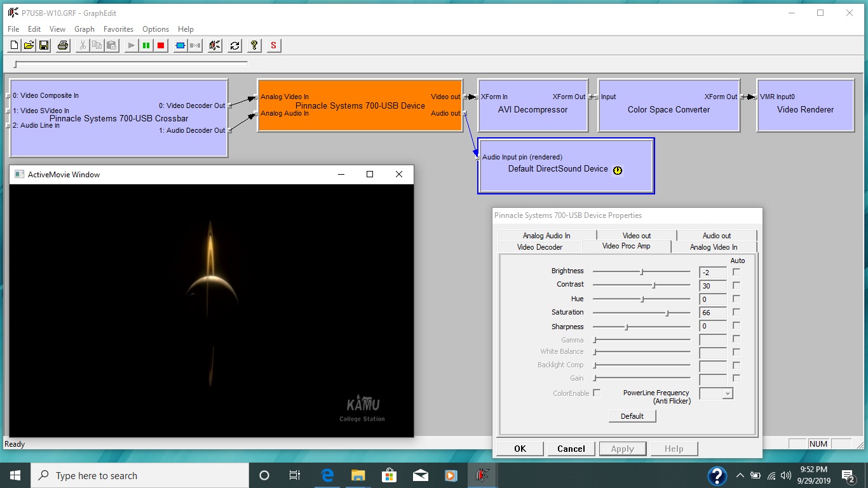Open the Graph menu

(x=85, y=29)
